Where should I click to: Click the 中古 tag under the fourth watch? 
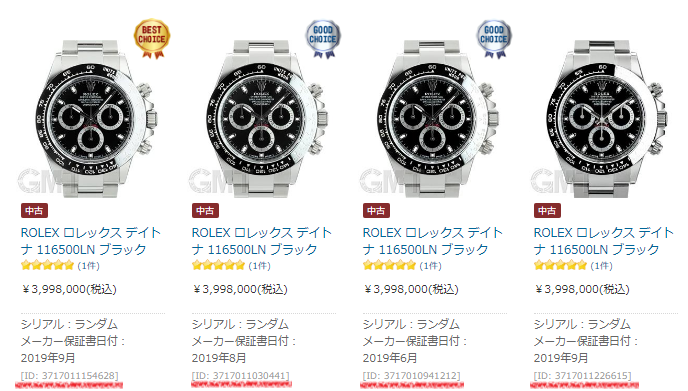pyautogui.click(x=547, y=211)
